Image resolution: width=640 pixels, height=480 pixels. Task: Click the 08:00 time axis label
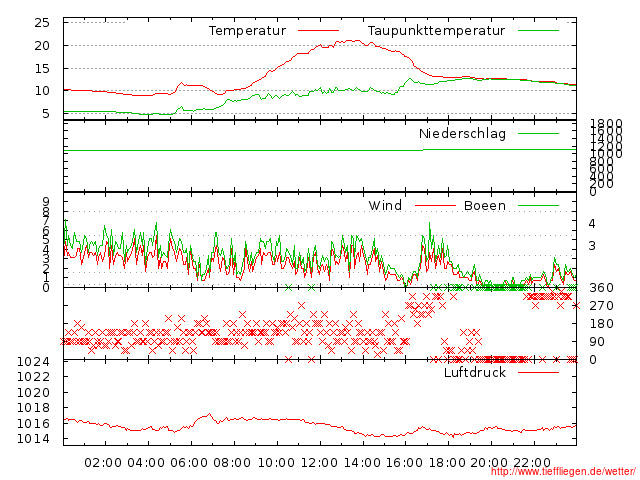[232, 463]
